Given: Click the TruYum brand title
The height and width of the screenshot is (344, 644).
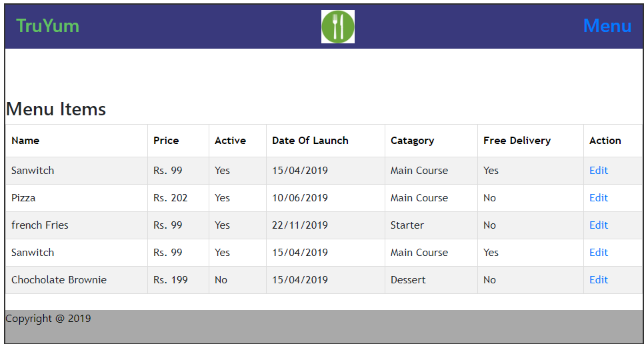Looking at the screenshot, I should point(47,26).
